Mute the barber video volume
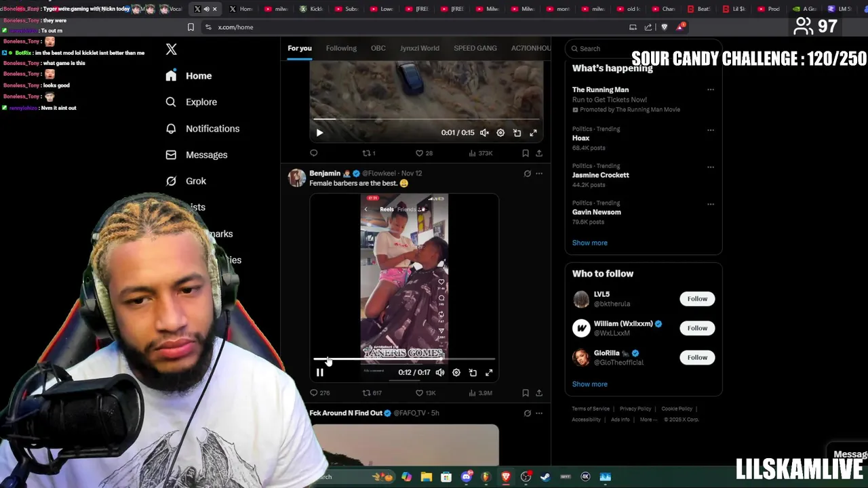This screenshot has height=488, width=868. coord(440,372)
